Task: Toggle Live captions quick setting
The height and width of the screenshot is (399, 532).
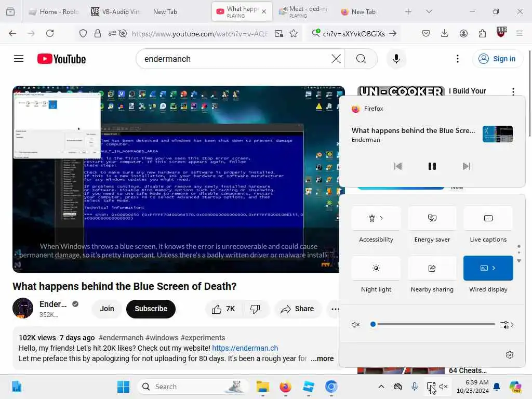Action: coord(488,218)
